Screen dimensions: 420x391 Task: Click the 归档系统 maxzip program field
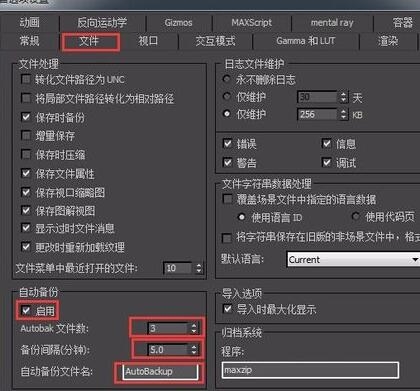tap(310, 370)
